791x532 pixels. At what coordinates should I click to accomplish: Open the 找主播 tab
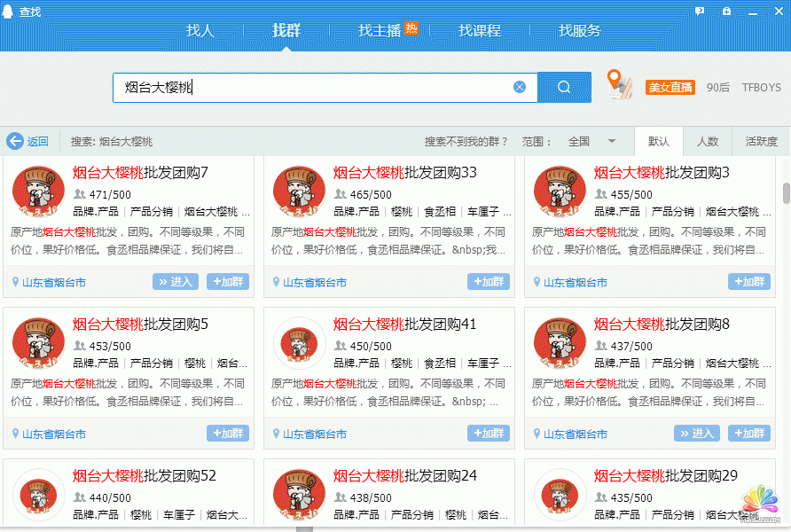pyautogui.click(x=380, y=31)
